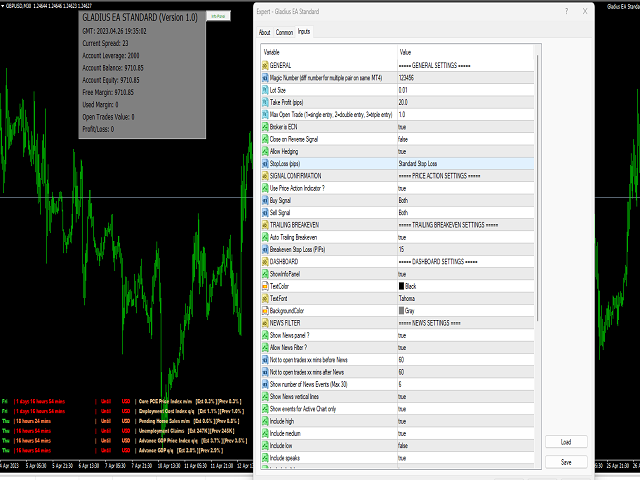Click the icon beside Magic Number parameter

click(264, 76)
